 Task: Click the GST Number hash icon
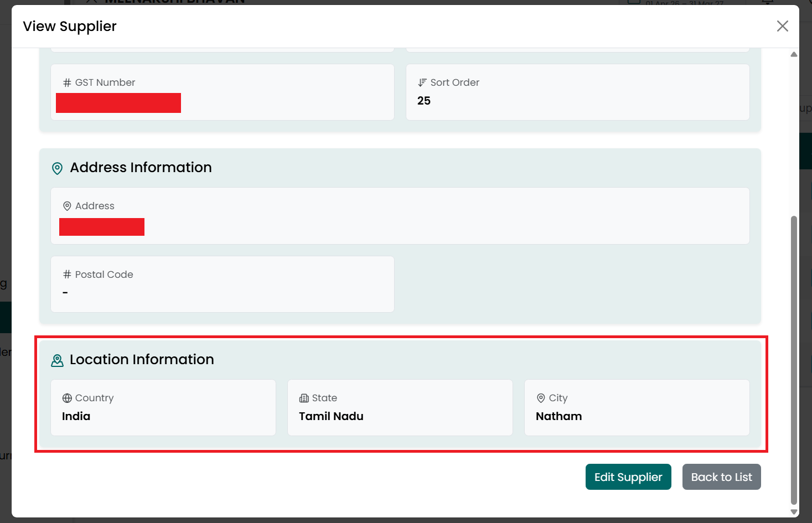tap(67, 82)
